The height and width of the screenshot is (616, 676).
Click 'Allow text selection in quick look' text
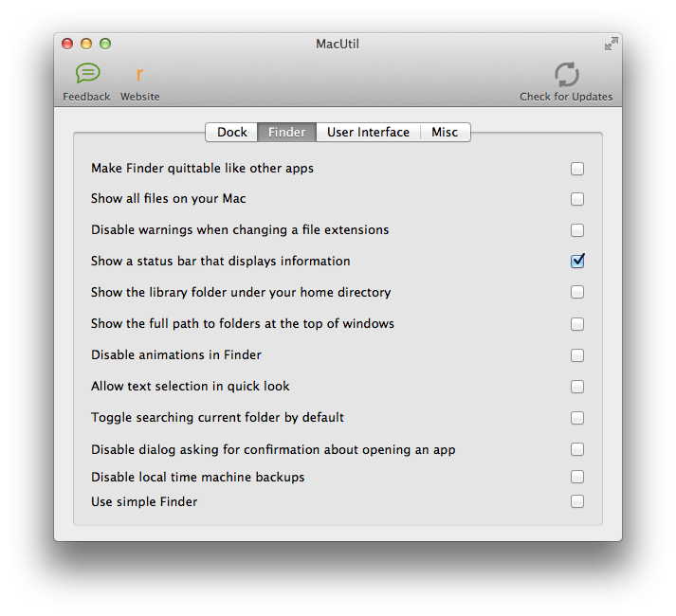pos(191,387)
